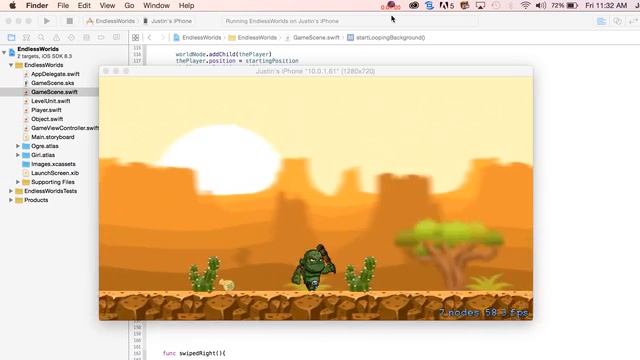Screen dimensions: 640x360
Task: Open the Edit menu
Action: pyautogui.click(x=84, y=5)
